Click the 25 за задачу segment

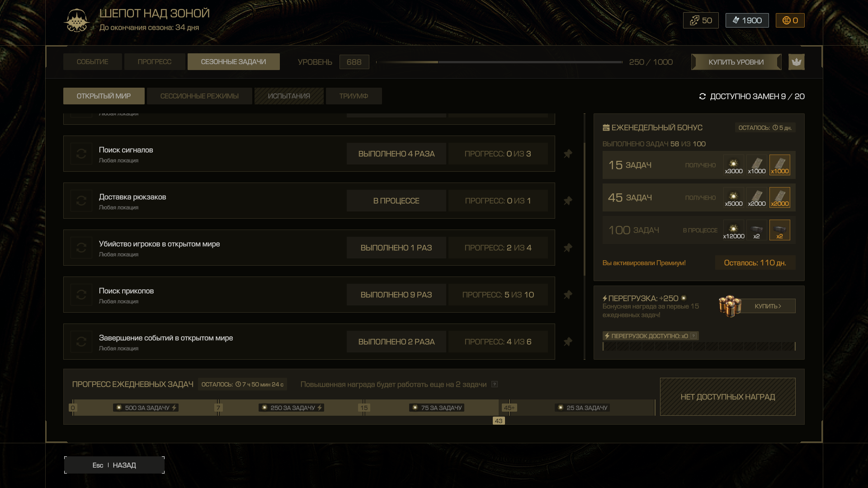tap(582, 408)
